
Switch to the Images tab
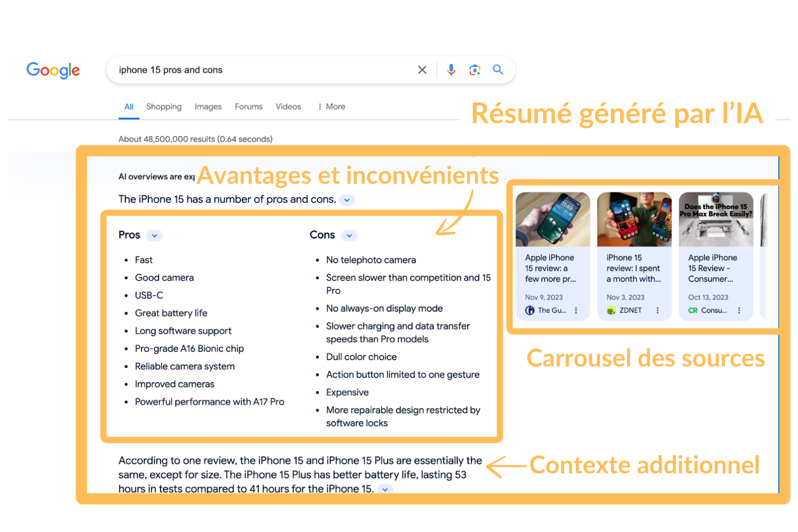click(208, 106)
